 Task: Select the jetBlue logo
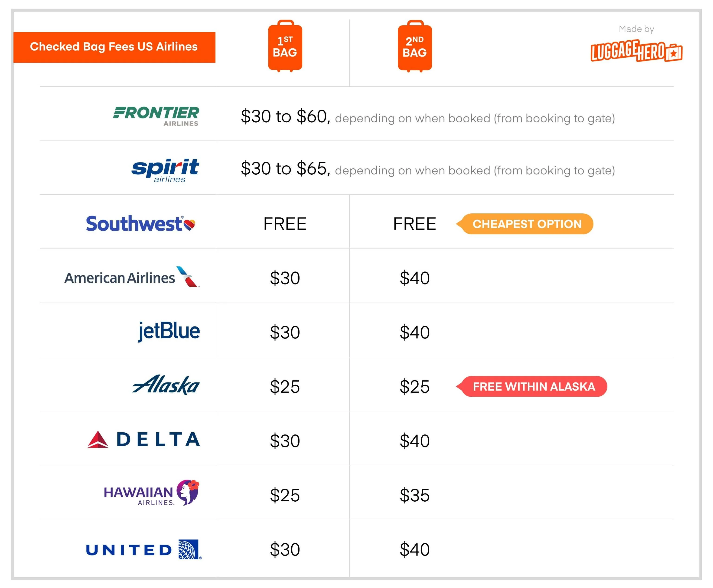click(x=169, y=331)
